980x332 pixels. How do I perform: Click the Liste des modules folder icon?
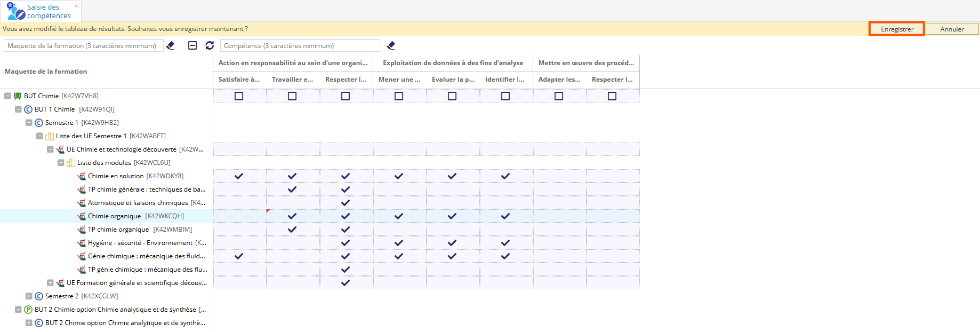[x=71, y=163]
